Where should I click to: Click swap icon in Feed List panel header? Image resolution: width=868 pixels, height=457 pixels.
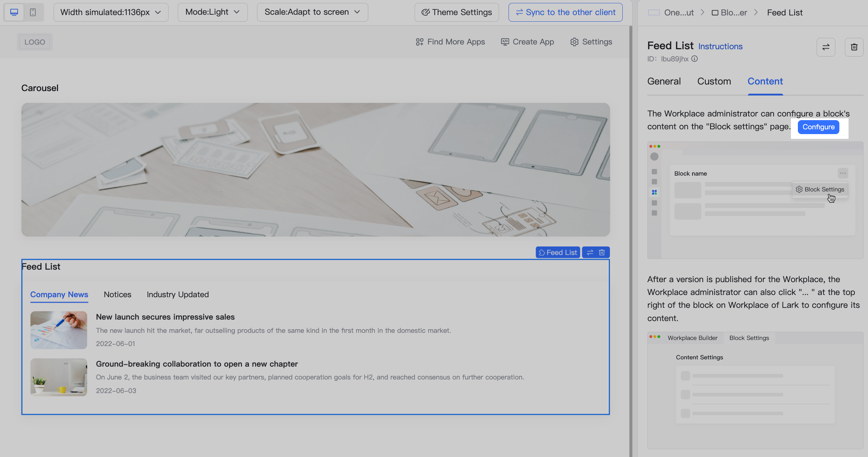[826, 47]
